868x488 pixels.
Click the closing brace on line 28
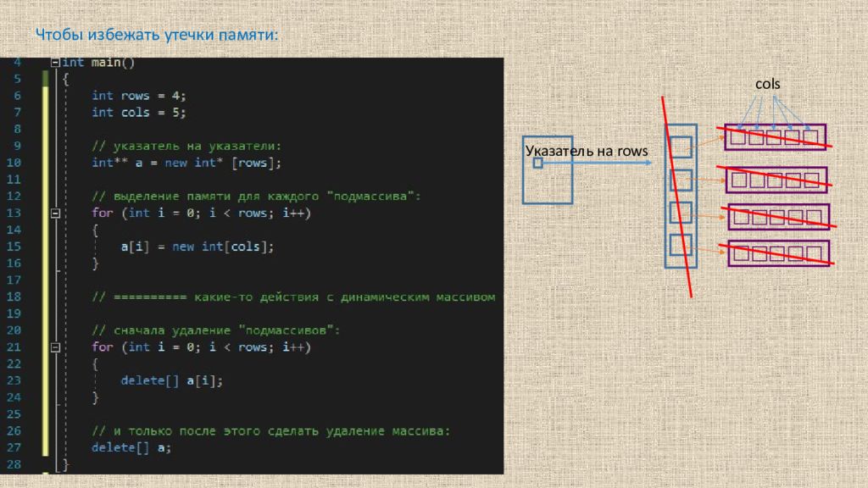(65, 465)
